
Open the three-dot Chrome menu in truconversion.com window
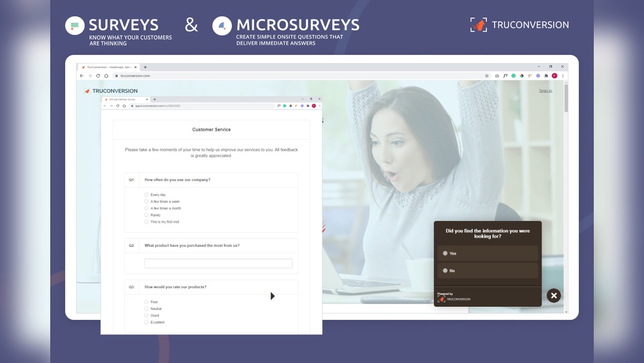pyautogui.click(x=563, y=75)
